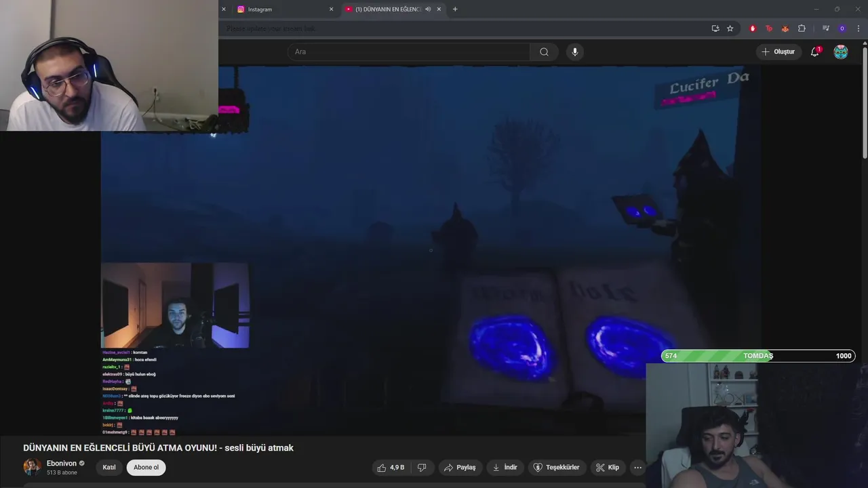Image resolution: width=868 pixels, height=488 pixels.
Task: Click the Katıl join button
Action: [109, 467]
